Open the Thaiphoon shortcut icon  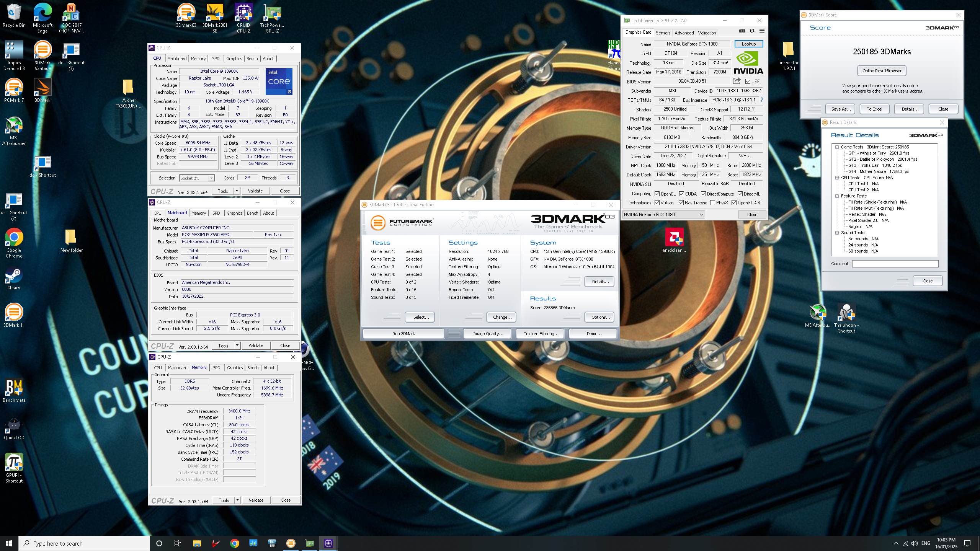[x=846, y=318]
